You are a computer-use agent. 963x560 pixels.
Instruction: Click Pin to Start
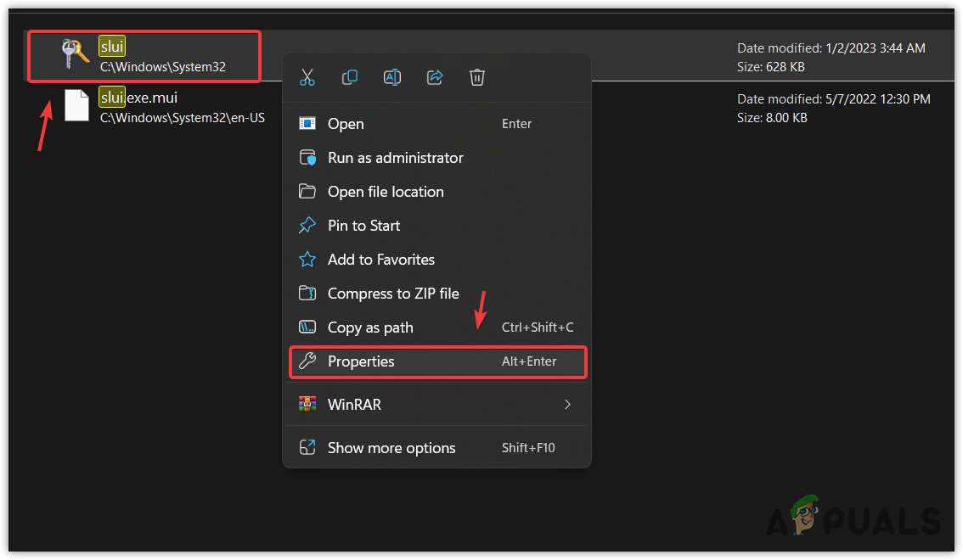363,226
